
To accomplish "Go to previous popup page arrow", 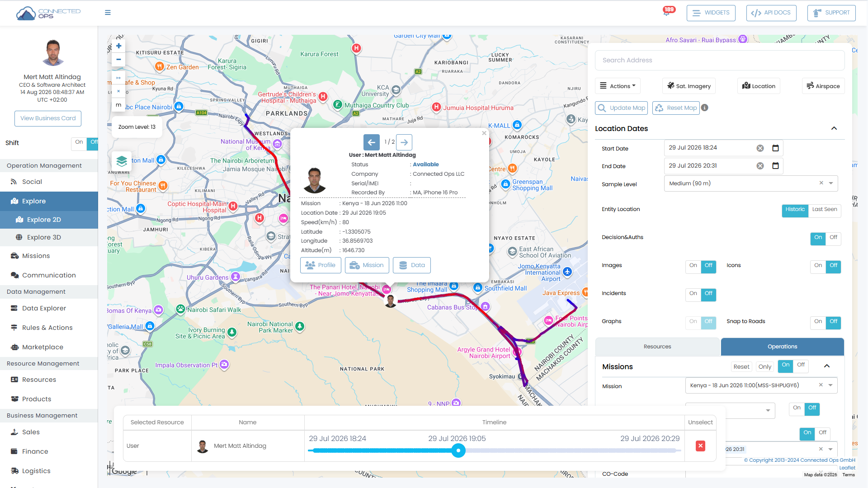I will pyautogui.click(x=371, y=142).
